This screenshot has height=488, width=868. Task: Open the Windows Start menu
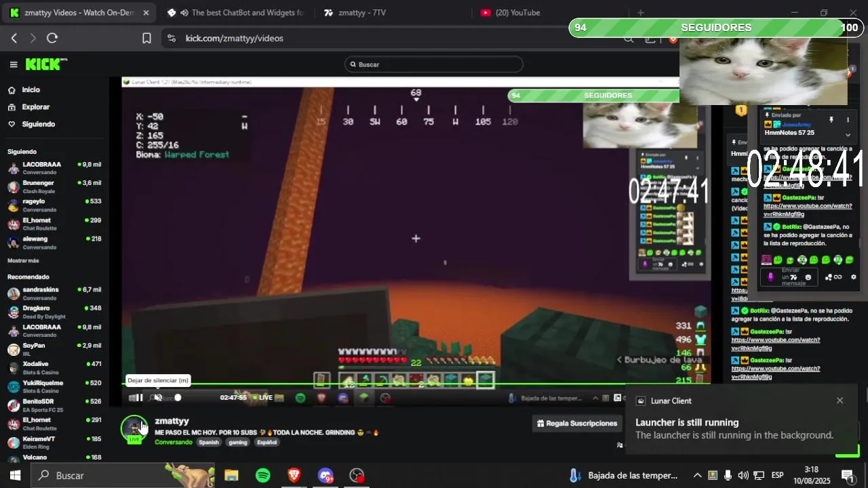click(15, 475)
